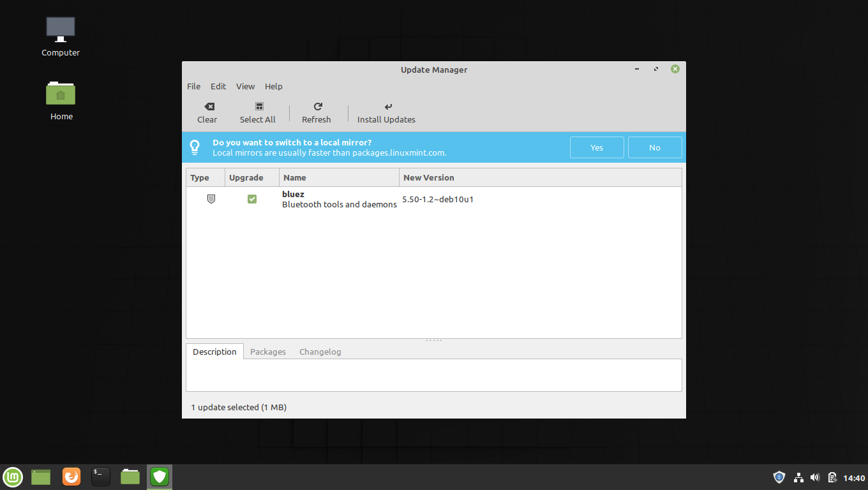Click Select All in the toolbar
Viewport: 868px width, 490px height.
pos(258,113)
